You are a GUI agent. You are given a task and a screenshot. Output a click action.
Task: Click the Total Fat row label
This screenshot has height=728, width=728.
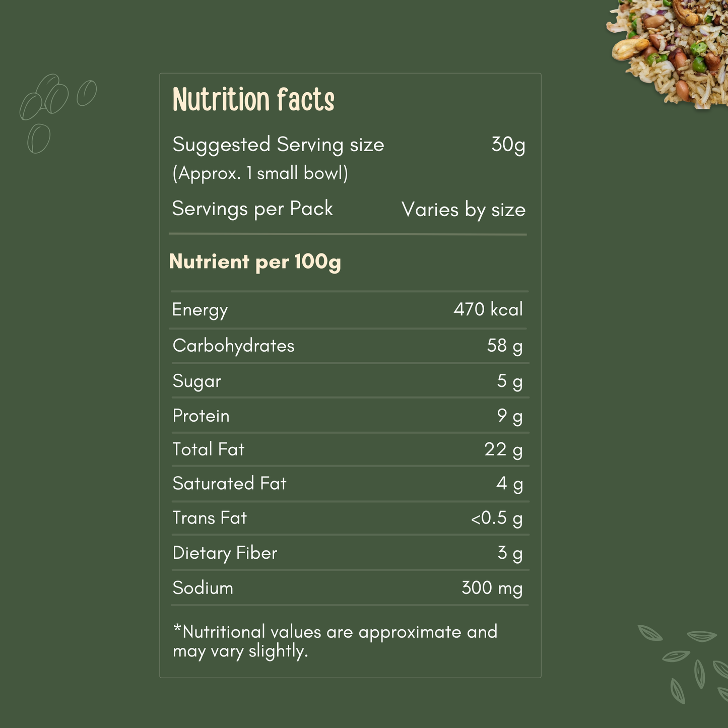[208, 449]
